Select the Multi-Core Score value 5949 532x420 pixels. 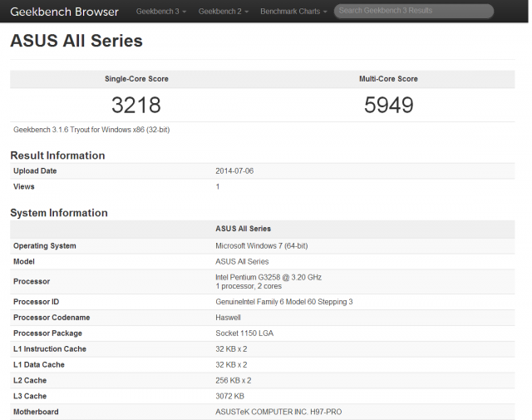point(388,105)
